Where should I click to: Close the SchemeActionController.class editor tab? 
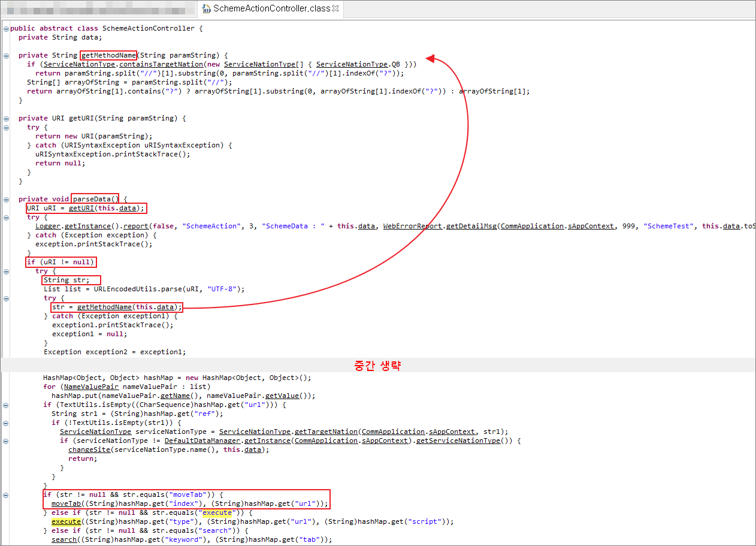point(335,8)
